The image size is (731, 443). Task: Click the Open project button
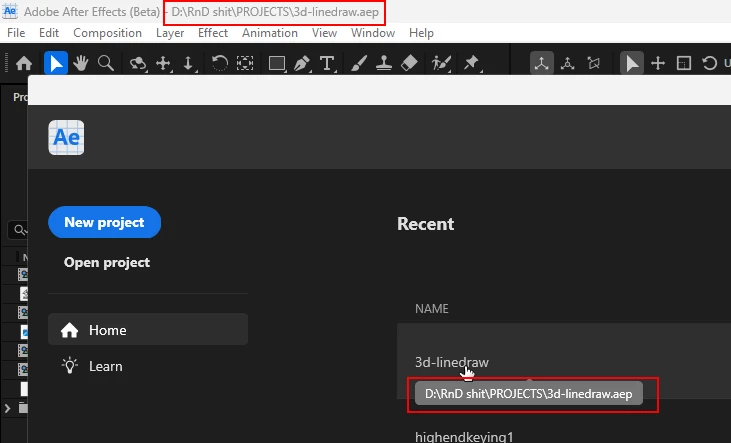click(107, 263)
